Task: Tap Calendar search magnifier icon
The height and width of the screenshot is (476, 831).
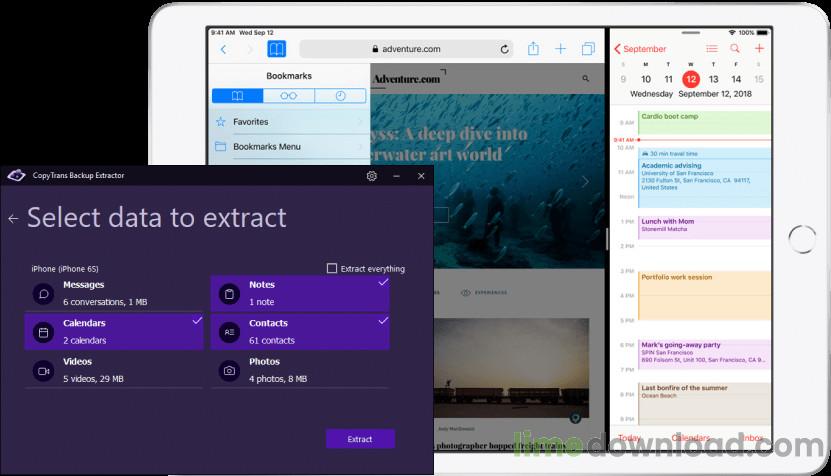Action: pyautogui.click(x=735, y=48)
